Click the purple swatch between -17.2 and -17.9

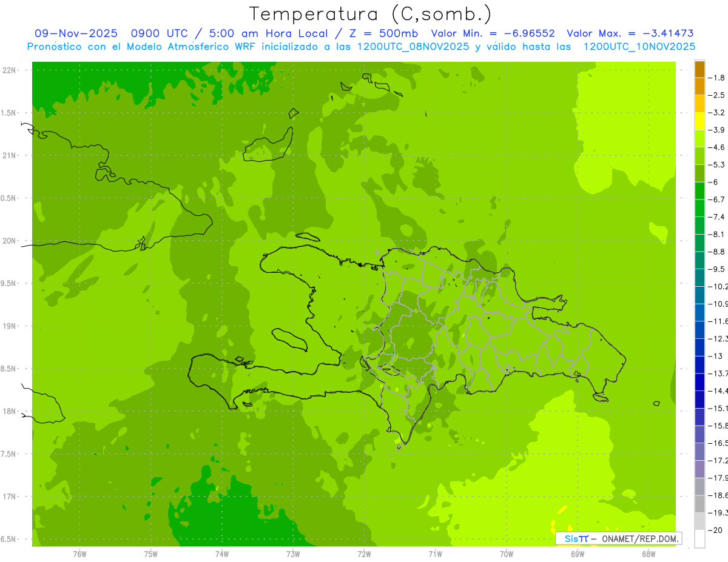(699, 469)
